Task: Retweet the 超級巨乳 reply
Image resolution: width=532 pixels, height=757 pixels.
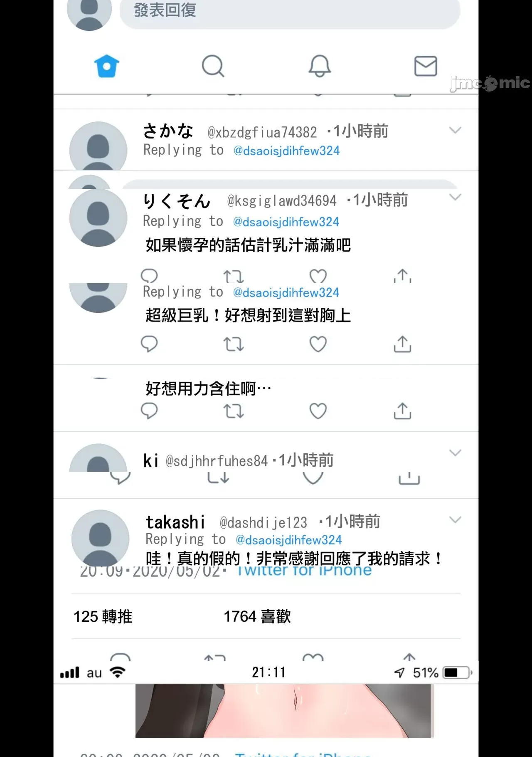Action: tap(234, 344)
